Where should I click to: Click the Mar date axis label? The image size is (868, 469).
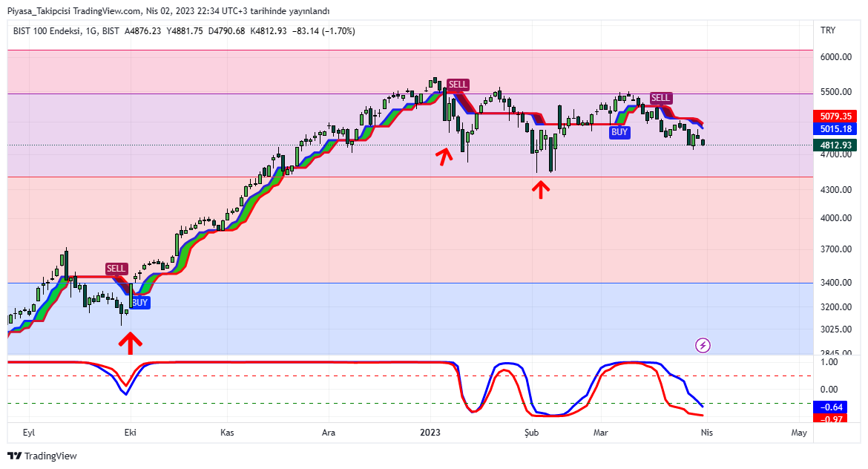[x=601, y=433]
